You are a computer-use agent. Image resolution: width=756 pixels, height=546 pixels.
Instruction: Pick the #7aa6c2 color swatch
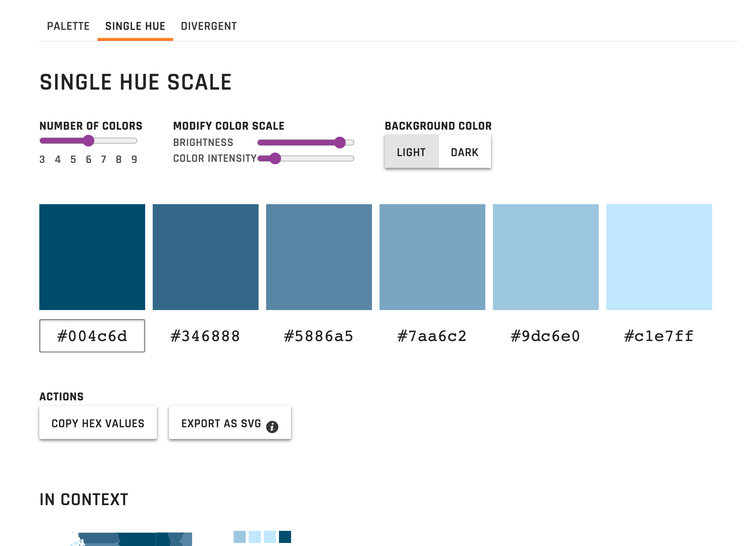pos(432,257)
